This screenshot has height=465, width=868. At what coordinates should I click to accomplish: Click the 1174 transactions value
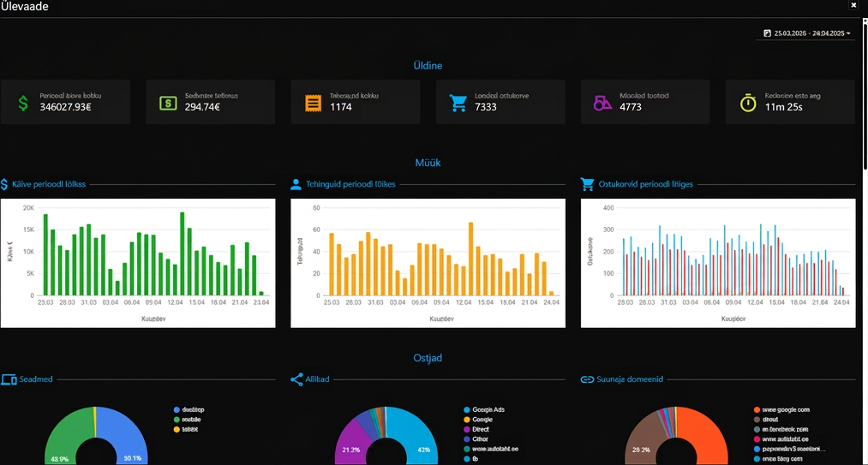pyautogui.click(x=341, y=107)
